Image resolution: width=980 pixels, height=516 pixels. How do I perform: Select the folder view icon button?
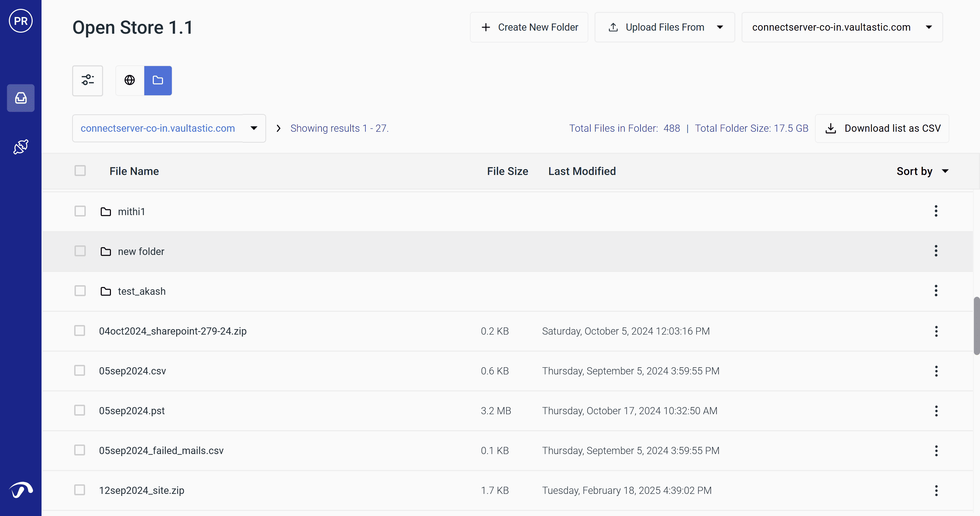pyautogui.click(x=158, y=80)
